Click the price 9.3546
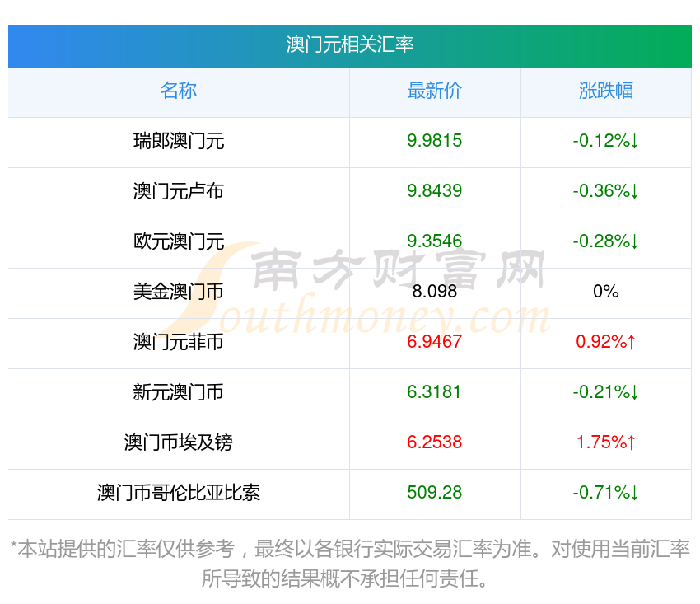The image size is (700, 604). pyautogui.click(x=434, y=241)
